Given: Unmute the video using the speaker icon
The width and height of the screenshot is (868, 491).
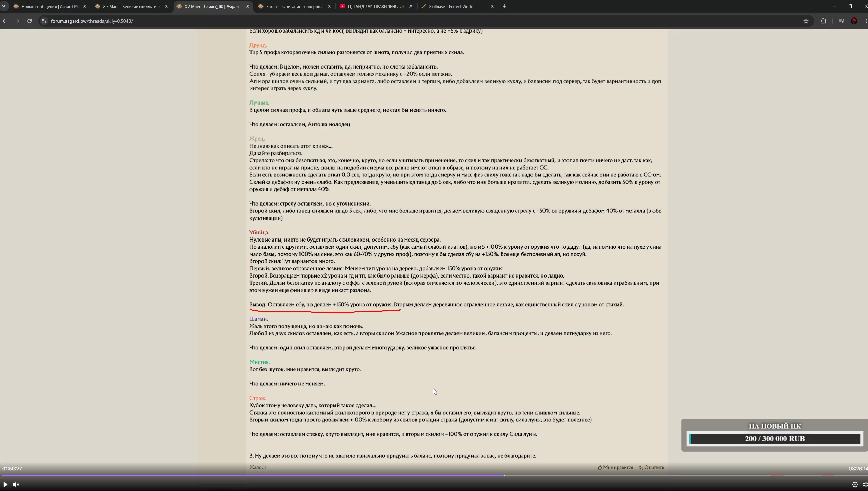Looking at the screenshot, I should pos(16,484).
